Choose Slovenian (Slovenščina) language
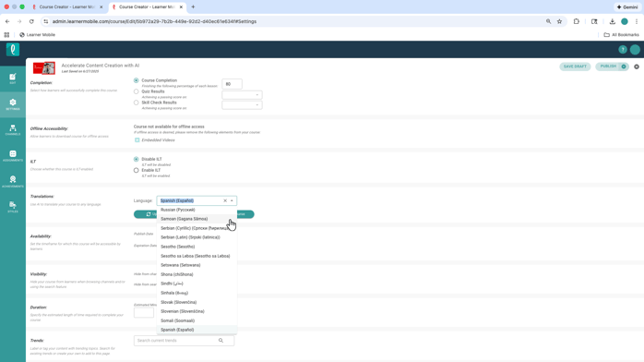The width and height of the screenshot is (644, 362). 197,311
